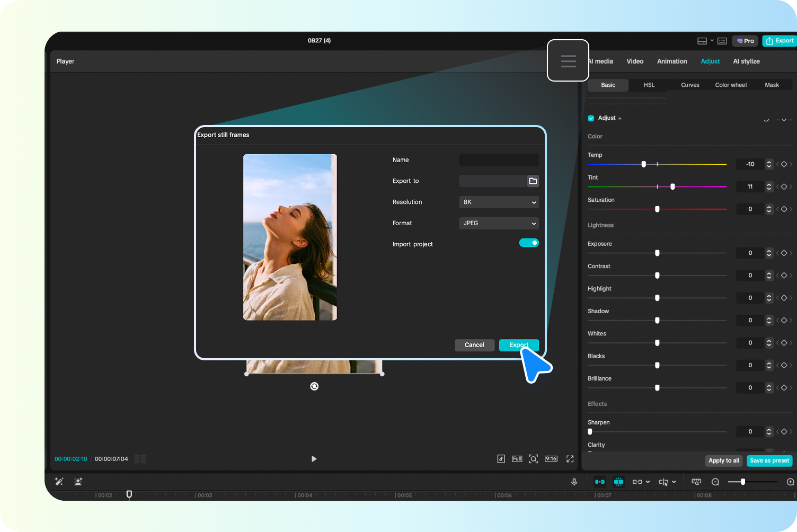This screenshot has height=532, width=797.
Task: Switch to the Video tab
Action: pyautogui.click(x=635, y=61)
